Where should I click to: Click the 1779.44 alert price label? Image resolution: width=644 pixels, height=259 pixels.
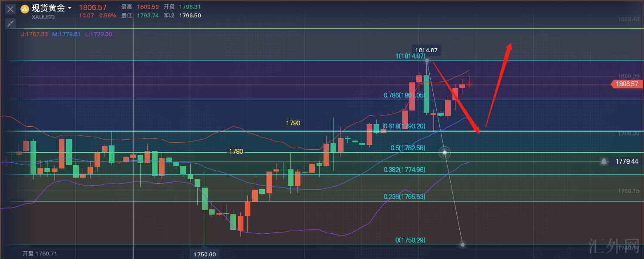(x=627, y=161)
